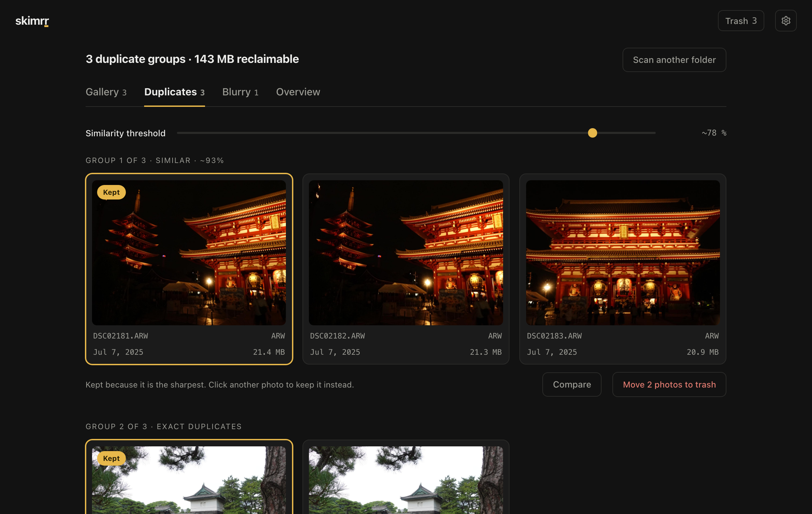Viewport: 812px width, 514px height.
Task: Click the Similarity threshold label
Action: click(126, 133)
